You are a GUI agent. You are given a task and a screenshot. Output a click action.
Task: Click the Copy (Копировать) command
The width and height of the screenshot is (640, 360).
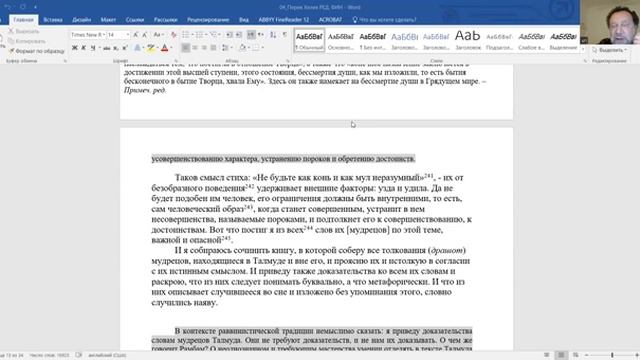tap(27, 41)
